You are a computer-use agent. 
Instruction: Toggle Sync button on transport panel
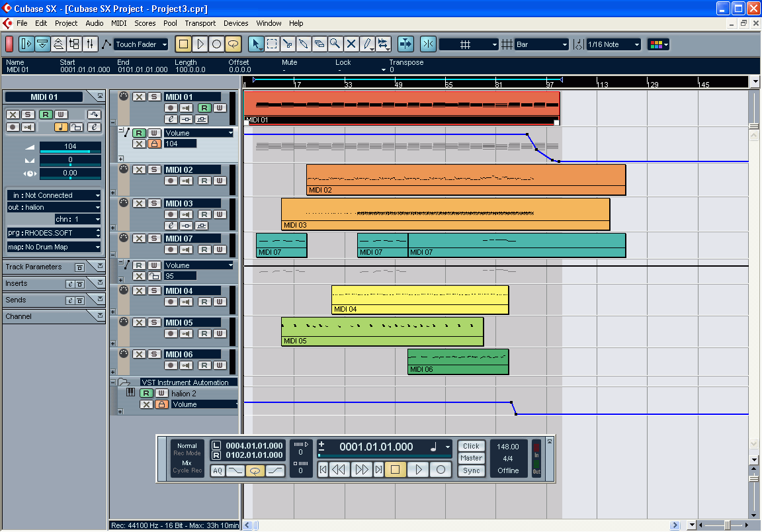[x=471, y=470]
